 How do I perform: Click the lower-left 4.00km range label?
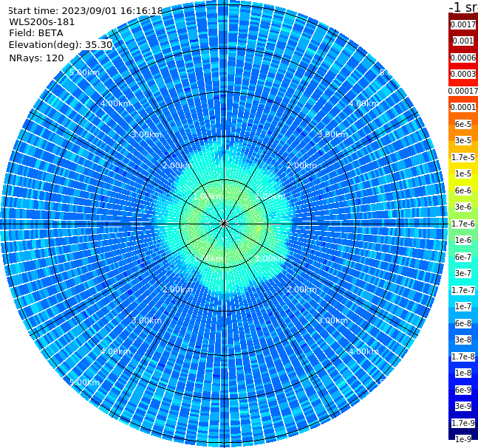click(115, 351)
